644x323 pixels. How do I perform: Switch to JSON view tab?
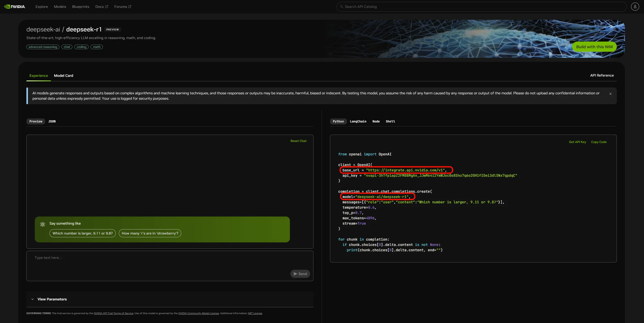tap(52, 121)
